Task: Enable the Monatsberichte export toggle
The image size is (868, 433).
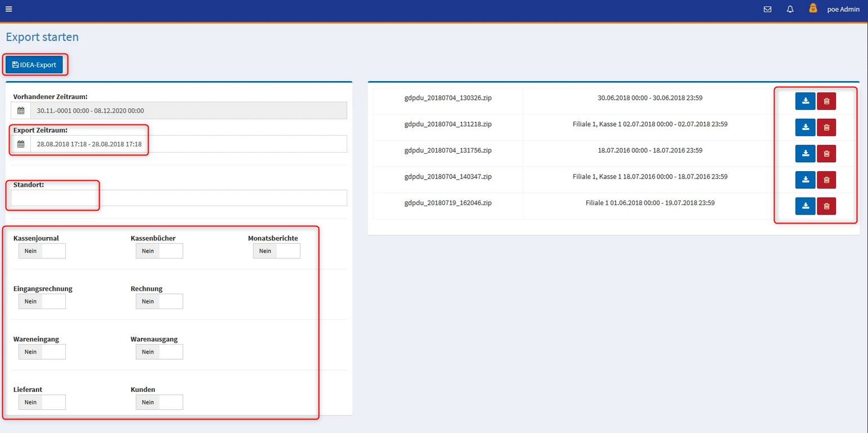Action: click(x=276, y=251)
